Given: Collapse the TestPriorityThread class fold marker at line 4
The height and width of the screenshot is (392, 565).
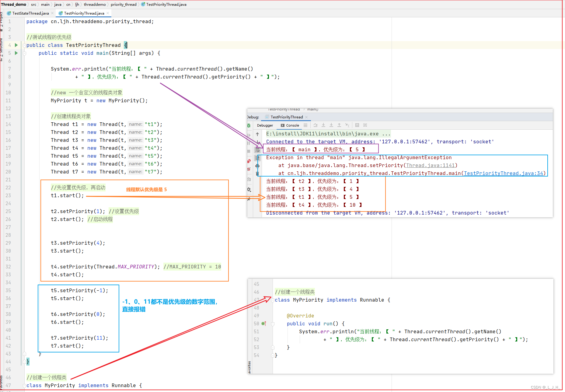Looking at the screenshot, I should click(x=24, y=45).
